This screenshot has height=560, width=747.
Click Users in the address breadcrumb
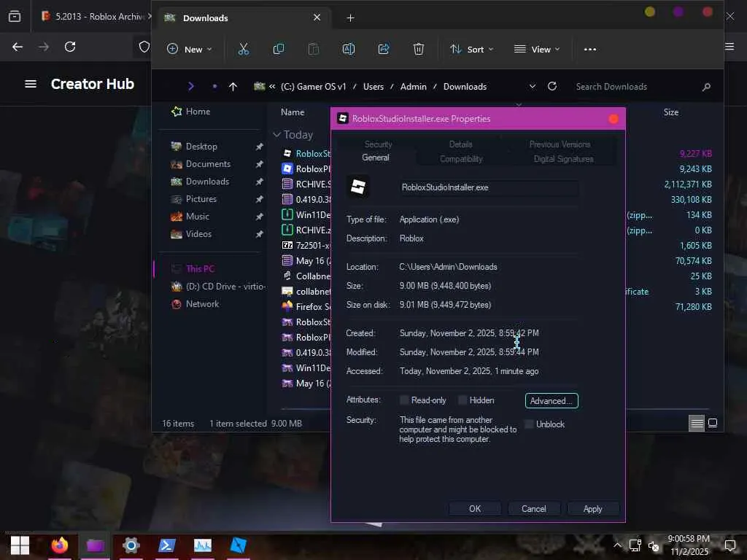[x=373, y=86]
